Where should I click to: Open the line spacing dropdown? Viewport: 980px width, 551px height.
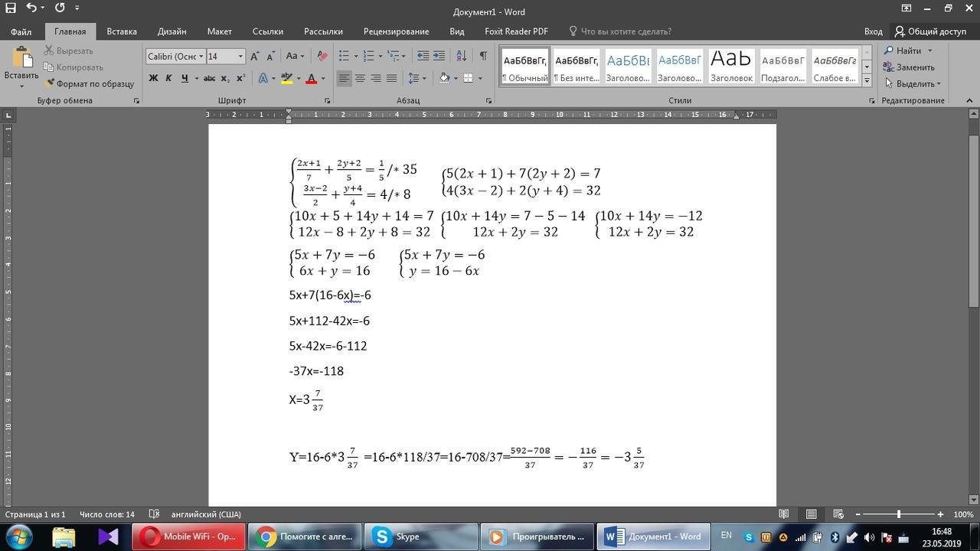tap(416, 78)
